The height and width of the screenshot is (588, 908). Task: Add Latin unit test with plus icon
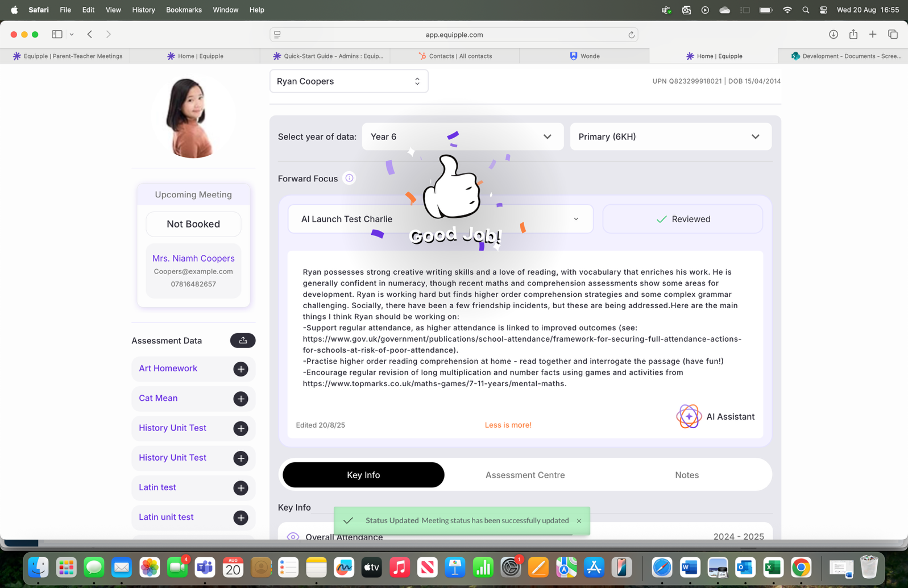[x=241, y=517]
